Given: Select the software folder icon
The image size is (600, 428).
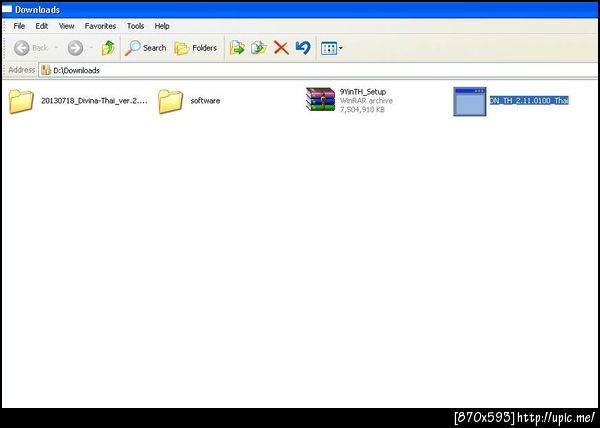Looking at the screenshot, I should coord(170,101).
